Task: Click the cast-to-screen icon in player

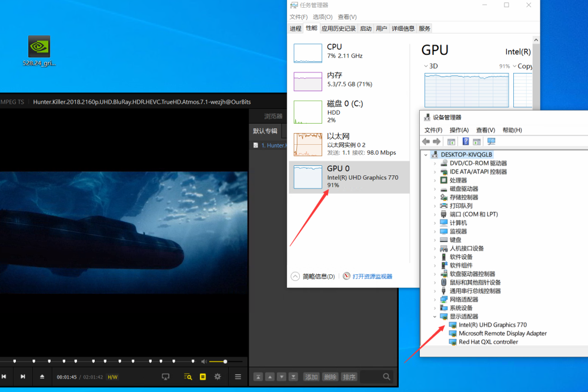Action: pos(165,377)
